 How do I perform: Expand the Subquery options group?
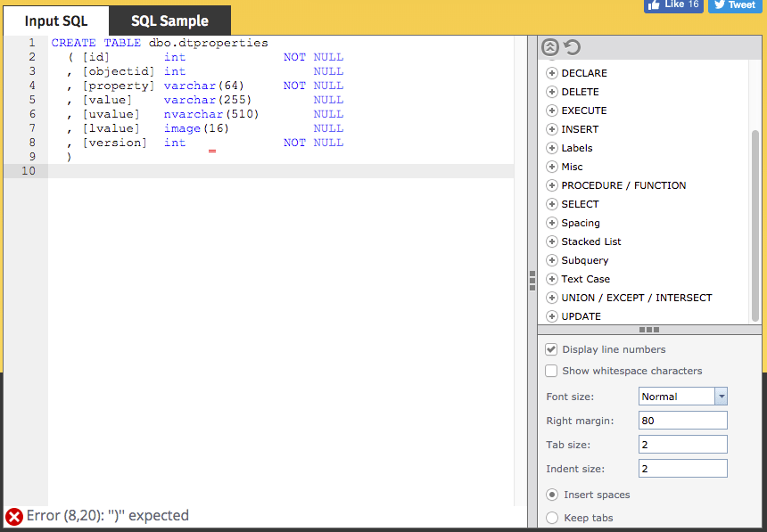click(552, 260)
